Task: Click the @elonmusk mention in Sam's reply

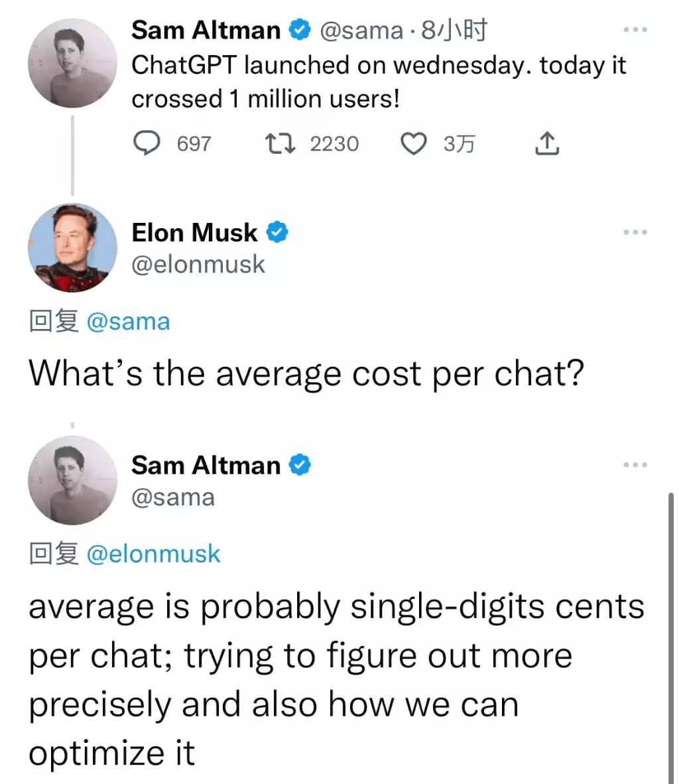Action: (153, 554)
